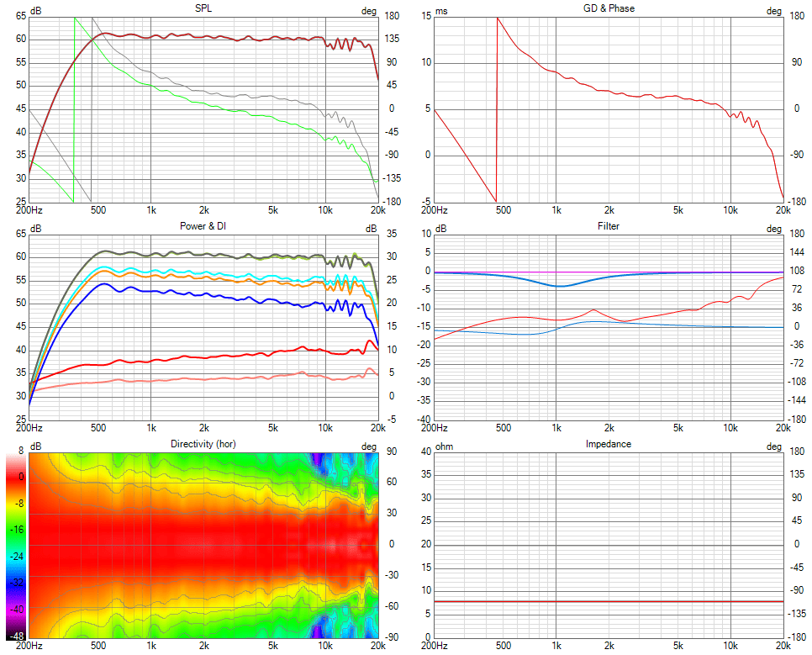This screenshot has height=655, width=812.
Task: Click the 200Hz label under Directivity chart
Action: [x=29, y=646]
